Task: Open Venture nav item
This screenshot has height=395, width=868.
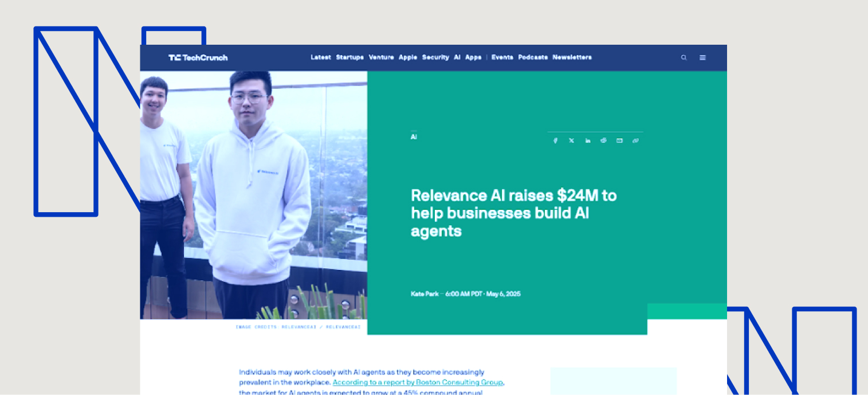Action: pyautogui.click(x=381, y=57)
